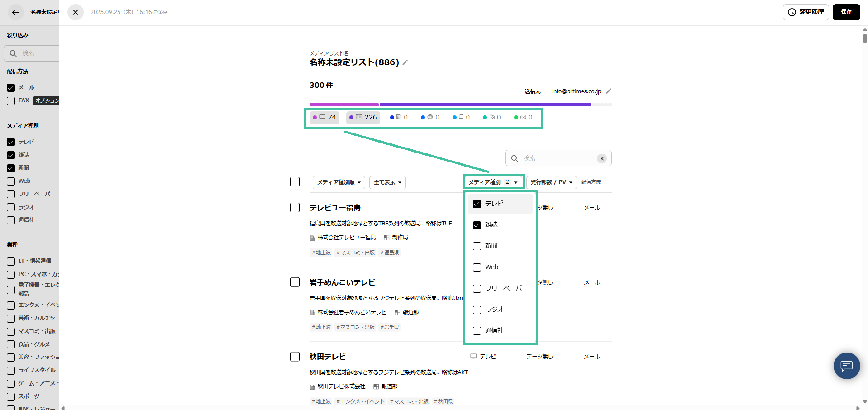This screenshot has width=868, height=410.
Task: Click the purple media distribution progress bar
Action: pos(485,105)
